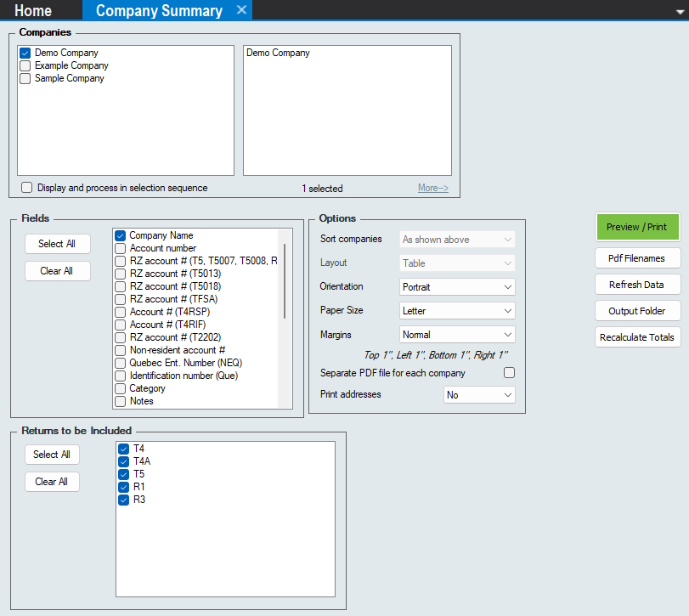
Task: Open the Margins dropdown
Action: [457, 335]
